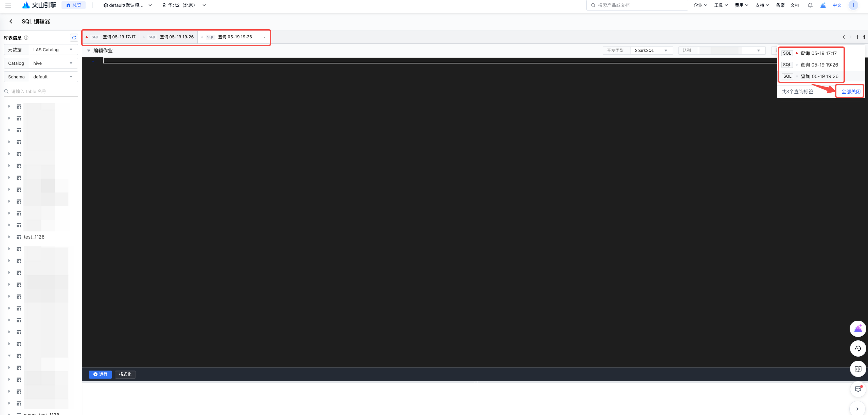Viewport: 868px width, 415px height.
Task: Click into the SQL editor first line
Action: (x=440, y=61)
